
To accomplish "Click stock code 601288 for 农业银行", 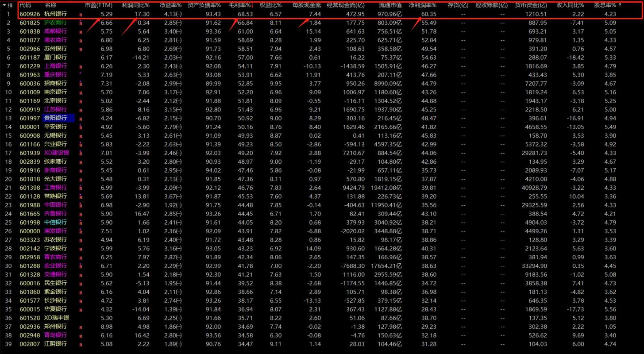I will [30, 265].
